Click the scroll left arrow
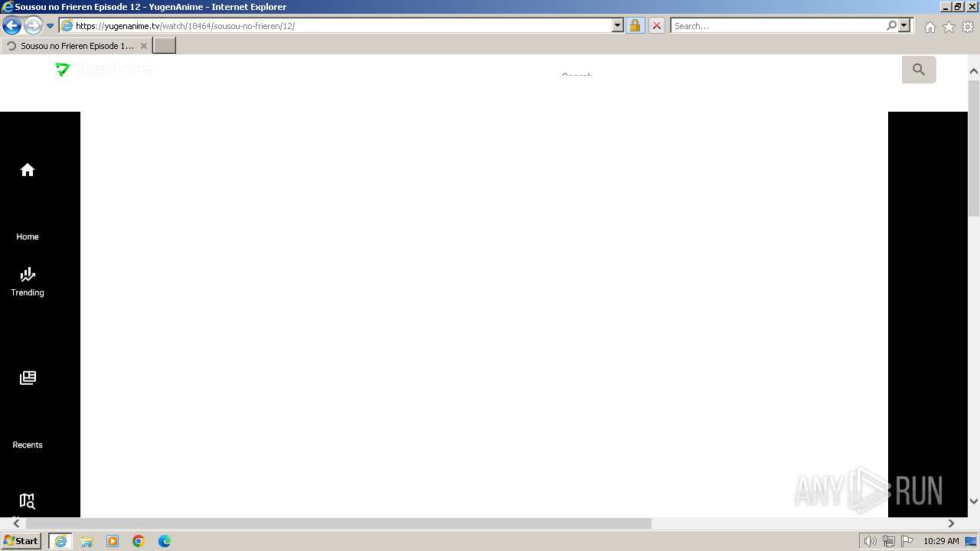The height and width of the screenshot is (551, 980). click(x=16, y=523)
